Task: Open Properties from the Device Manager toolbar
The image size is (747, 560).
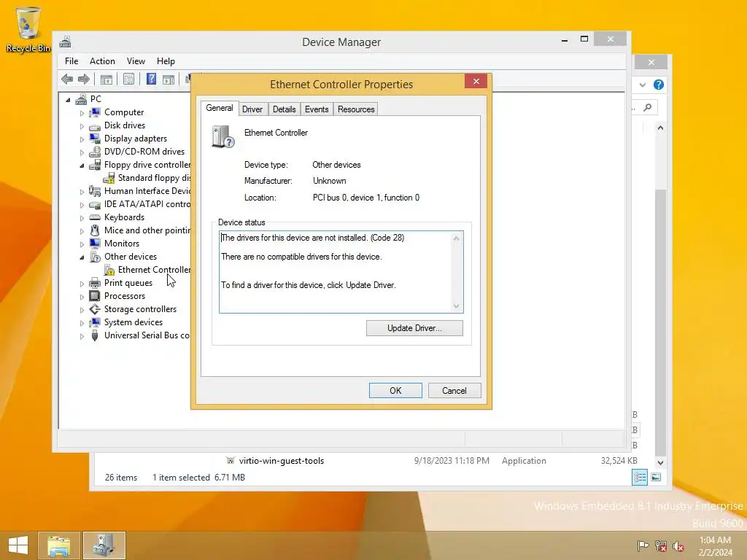Action: (x=128, y=79)
